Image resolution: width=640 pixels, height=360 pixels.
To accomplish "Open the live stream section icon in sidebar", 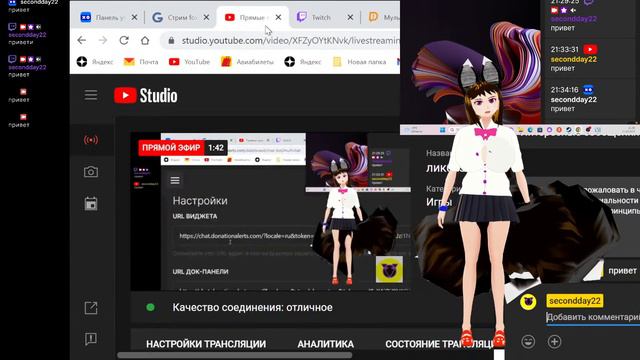I will [x=91, y=140].
